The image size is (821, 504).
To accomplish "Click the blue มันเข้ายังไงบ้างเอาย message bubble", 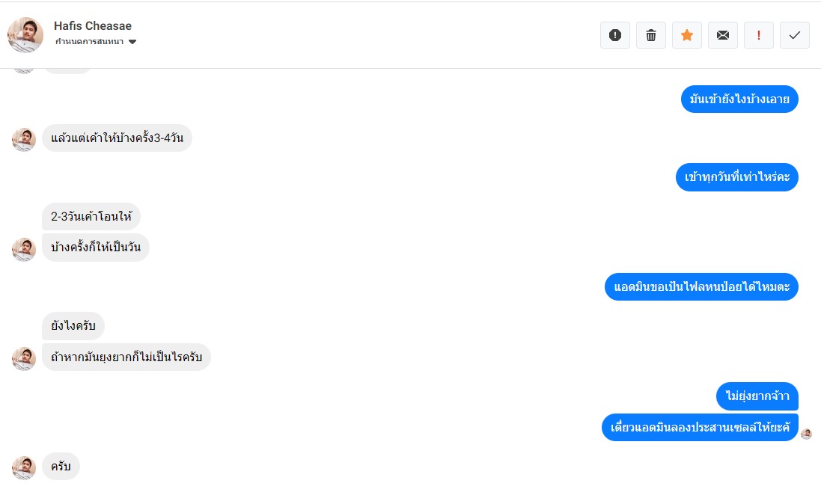I will (x=739, y=99).
